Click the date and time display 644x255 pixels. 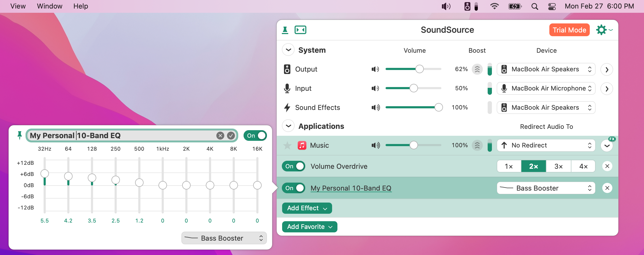click(x=599, y=6)
